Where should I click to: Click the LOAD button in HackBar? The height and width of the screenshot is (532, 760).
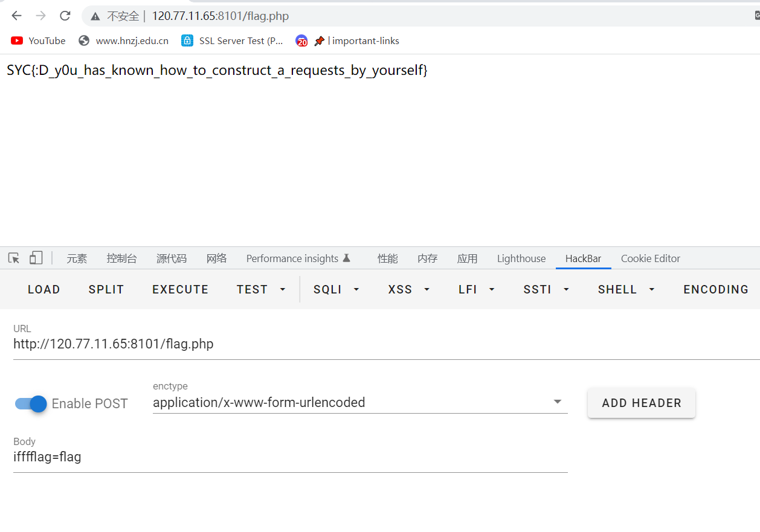coord(44,289)
